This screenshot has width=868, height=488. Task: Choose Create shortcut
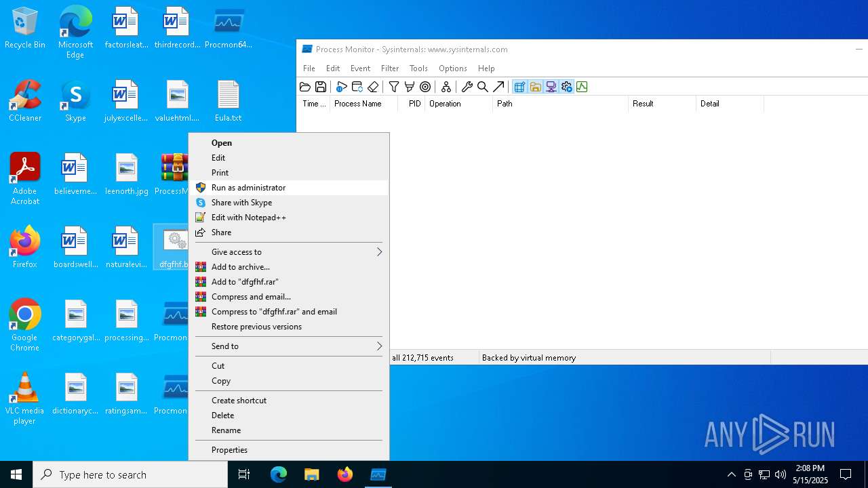pos(289,401)
